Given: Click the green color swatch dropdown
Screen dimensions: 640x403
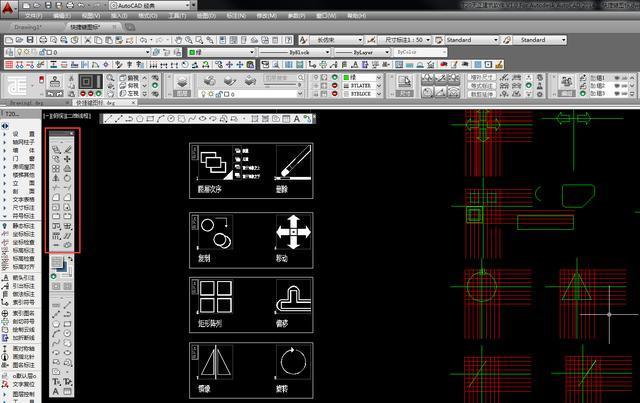Looking at the screenshot, I should click(218, 50).
